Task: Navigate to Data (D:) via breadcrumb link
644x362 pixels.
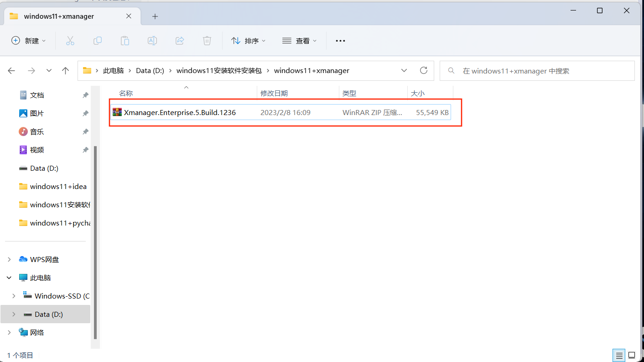Action: click(x=150, y=70)
